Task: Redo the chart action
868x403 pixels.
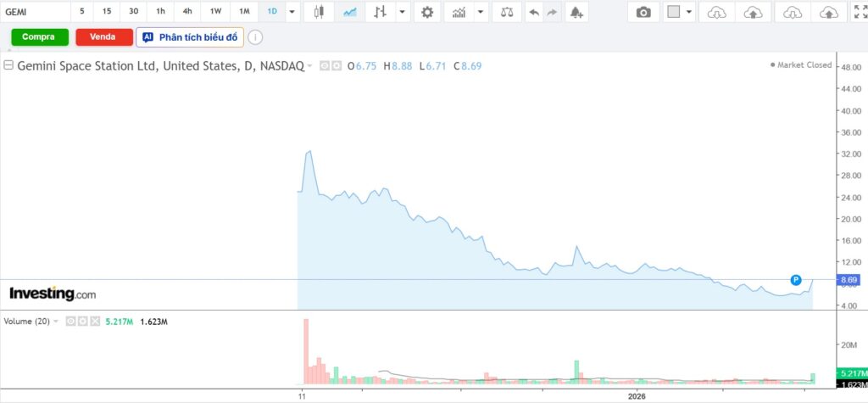Action: tap(552, 12)
